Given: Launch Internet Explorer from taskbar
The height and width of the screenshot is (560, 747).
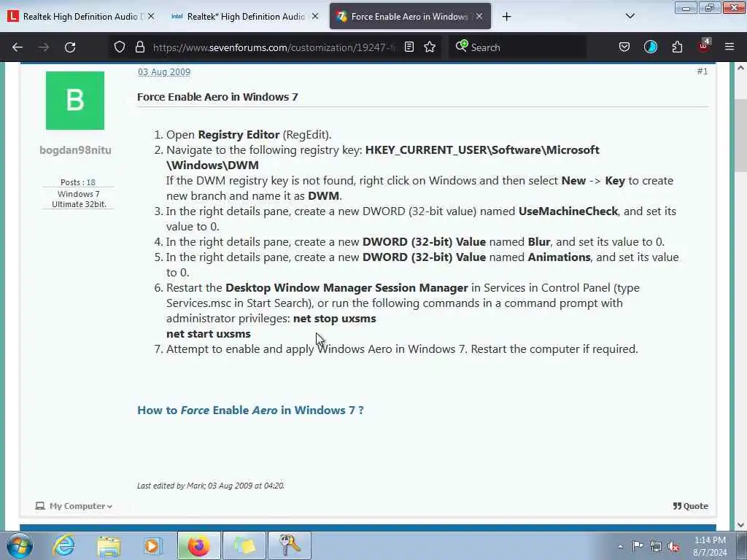Looking at the screenshot, I should (x=63, y=545).
